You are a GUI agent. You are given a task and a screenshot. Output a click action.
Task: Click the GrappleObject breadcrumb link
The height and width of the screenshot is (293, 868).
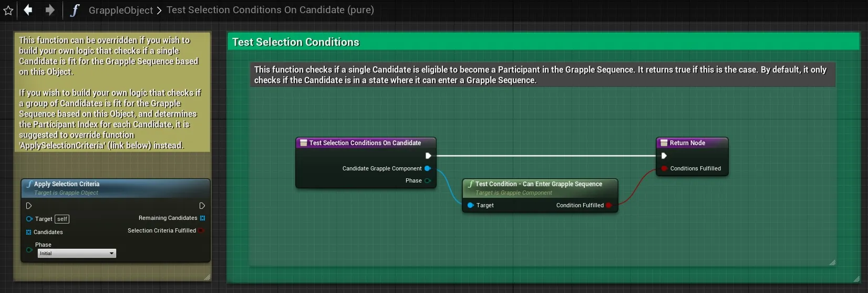pyautogui.click(x=121, y=10)
